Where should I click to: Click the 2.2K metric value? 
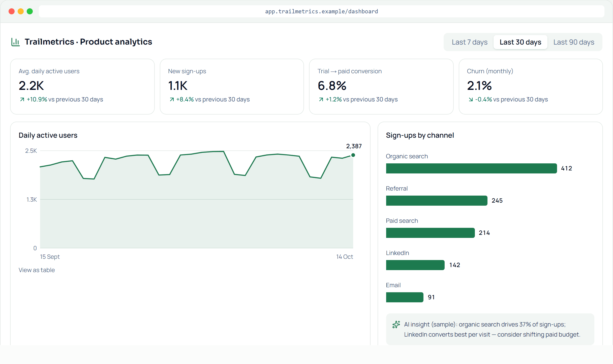[x=31, y=86]
